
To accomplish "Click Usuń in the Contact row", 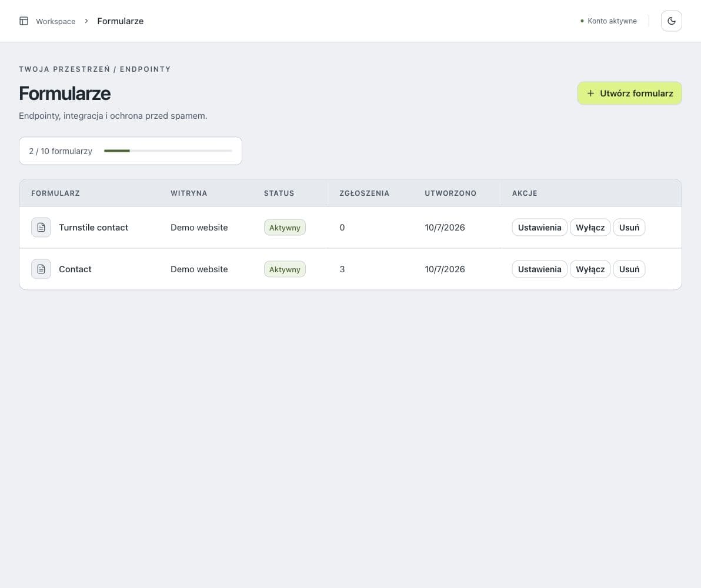I will [x=629, y=269].
